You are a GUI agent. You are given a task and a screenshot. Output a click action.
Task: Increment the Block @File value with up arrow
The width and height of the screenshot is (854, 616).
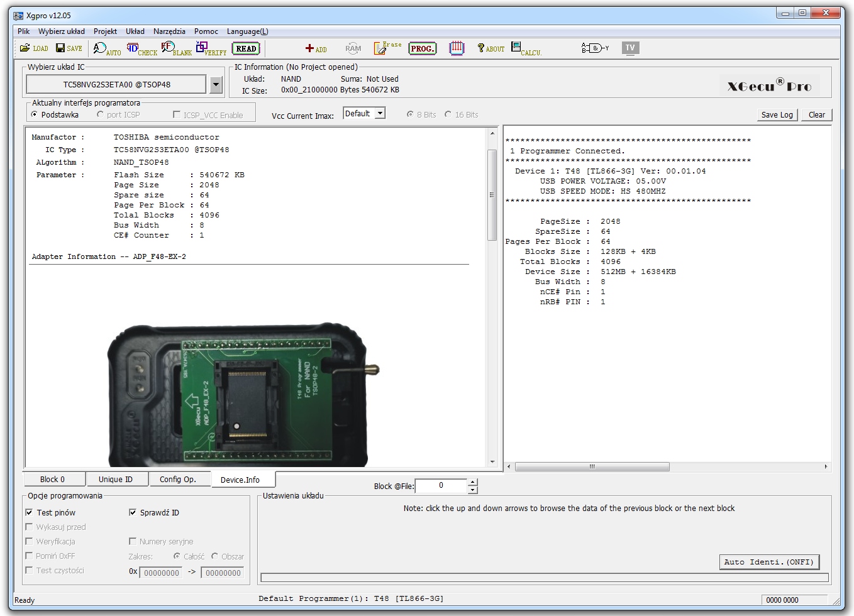[x=473, y=482]
